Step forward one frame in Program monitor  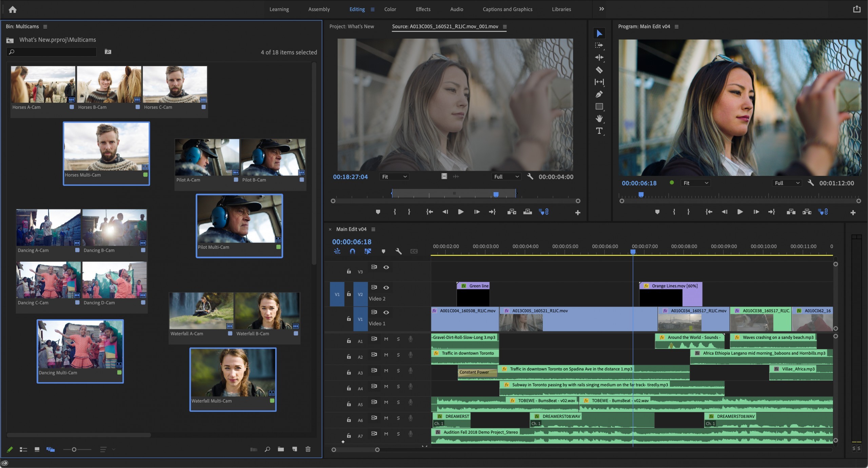pyautogui.click(x=756, y=212)
